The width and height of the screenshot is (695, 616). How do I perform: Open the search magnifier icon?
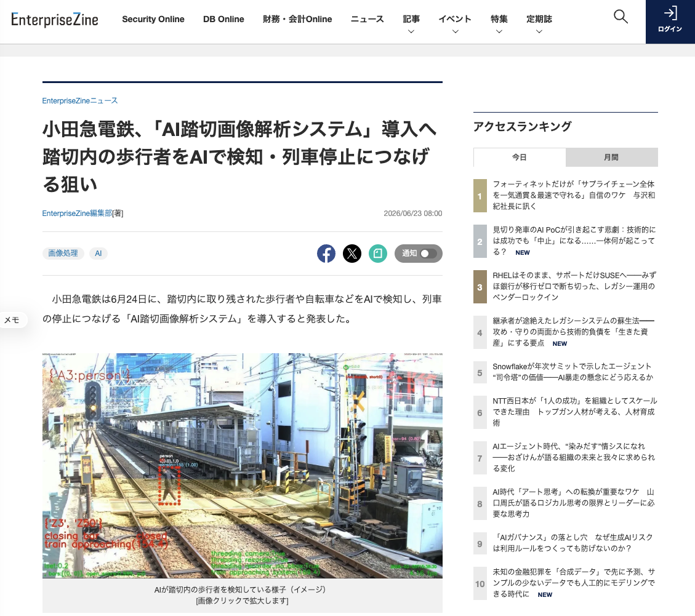coord(621,17)
